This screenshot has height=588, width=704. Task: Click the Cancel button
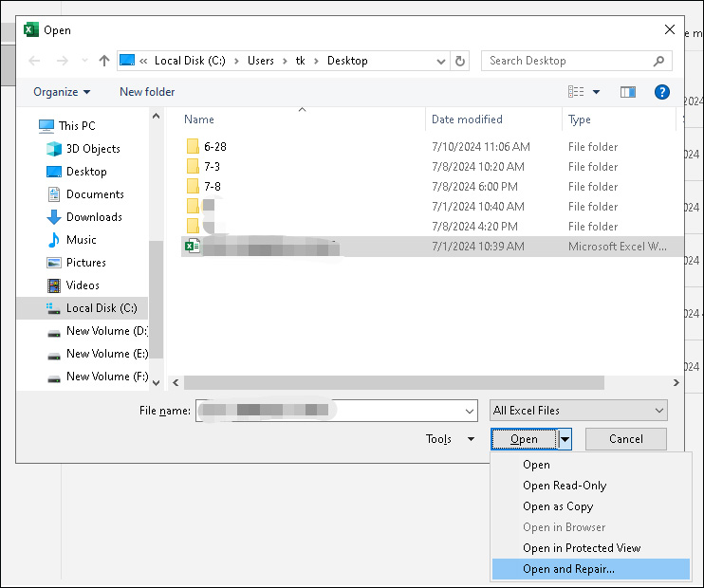tap(626, 439)
